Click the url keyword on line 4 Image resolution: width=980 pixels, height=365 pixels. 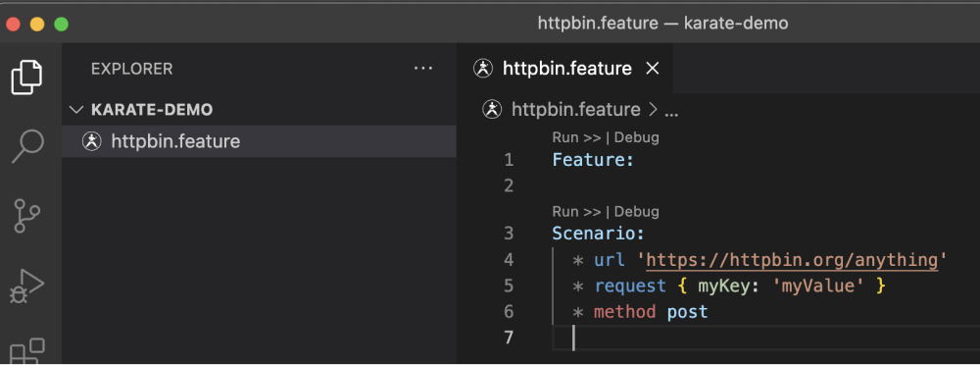point(610,260)
